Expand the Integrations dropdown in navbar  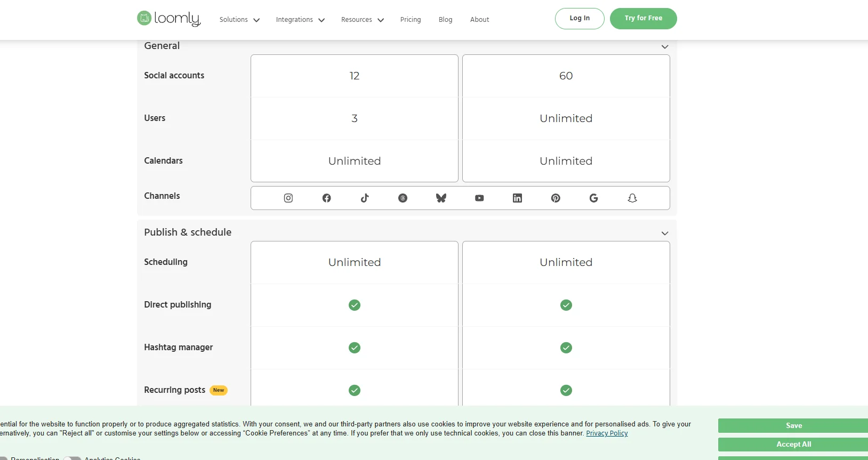(300, 20)
